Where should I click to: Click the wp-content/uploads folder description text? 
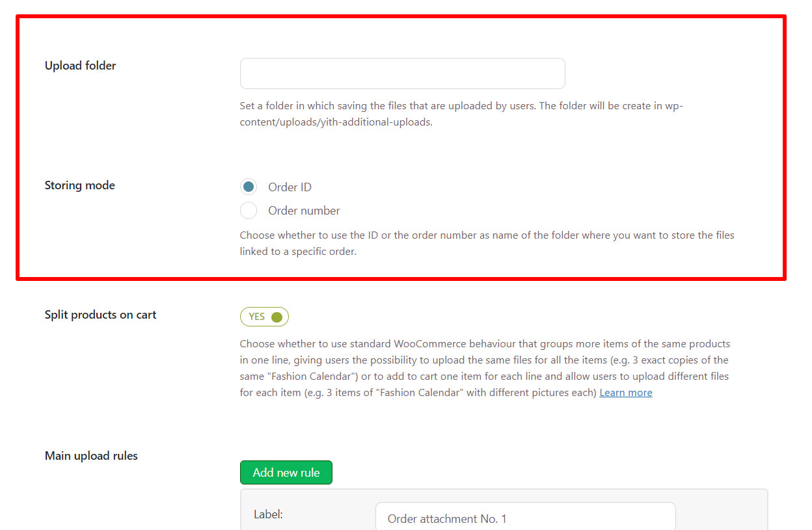461,114
